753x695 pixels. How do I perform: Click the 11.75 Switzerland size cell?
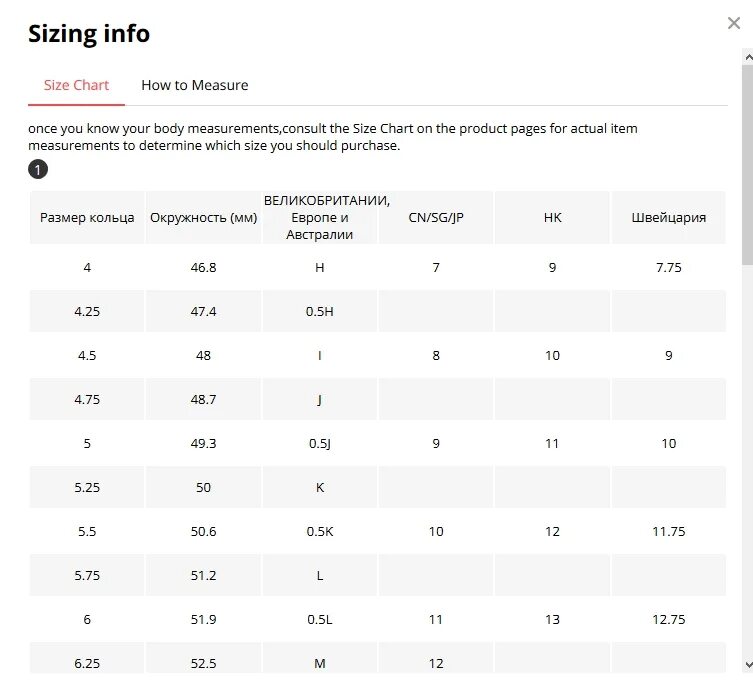[x=668, y=532]
